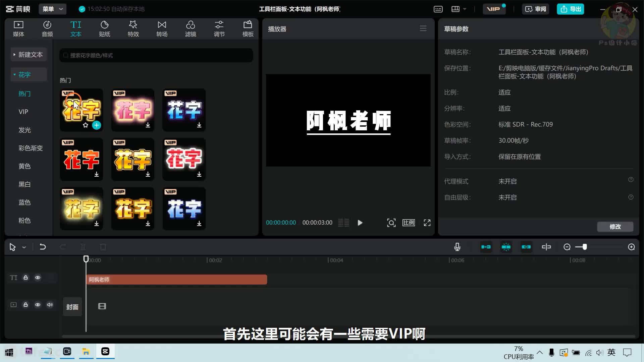Select the 粉色 pink category
This screenshot has height=362, width=644.
coord(24,220)
